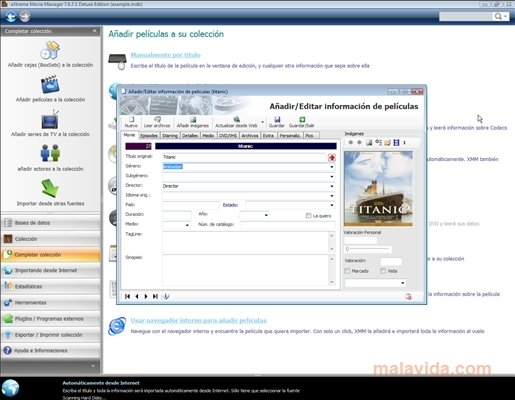Click the second arrow icon under Imágenes
Image resolution: width=515 pixels, height=400 pixels.
[359, 142]
